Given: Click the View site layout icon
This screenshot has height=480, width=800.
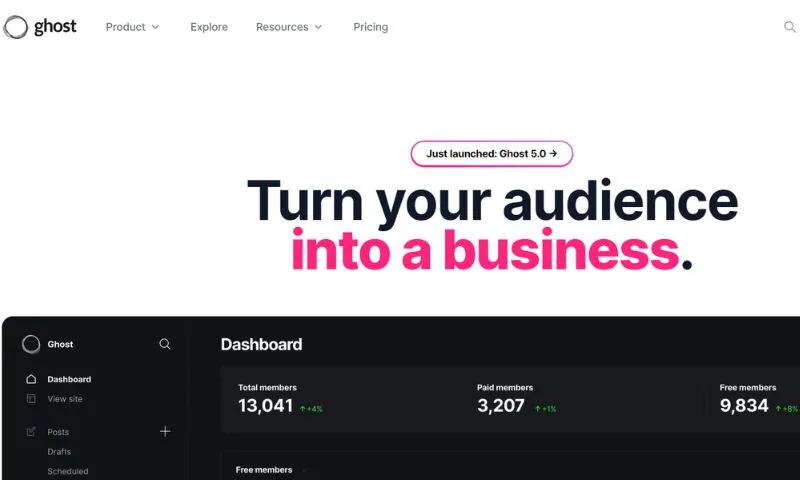Looking at the screenshot, I should tap(31, 398).
